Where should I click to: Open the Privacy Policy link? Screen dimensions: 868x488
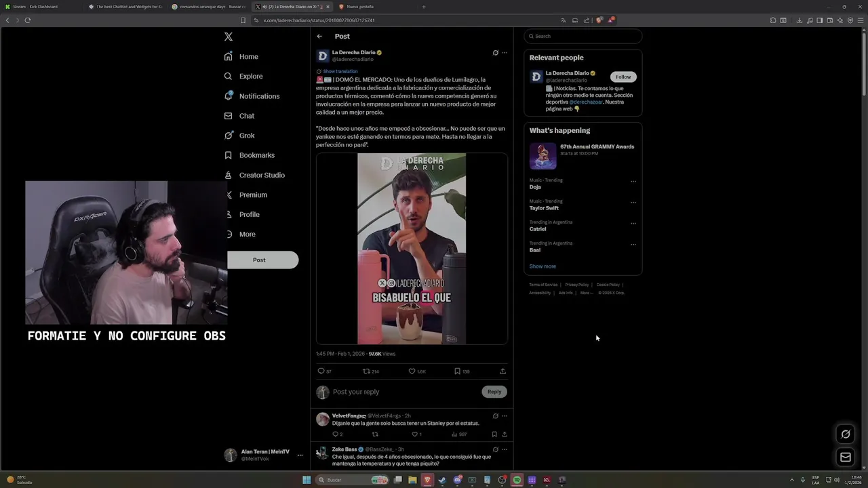click(577, 285)
